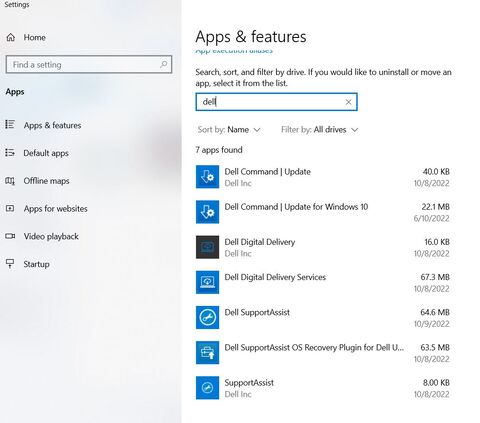The image size is (480, 423).
Task: Click the Home icon in sidebar
Action: pyautogui.click(x=11, y=37)
